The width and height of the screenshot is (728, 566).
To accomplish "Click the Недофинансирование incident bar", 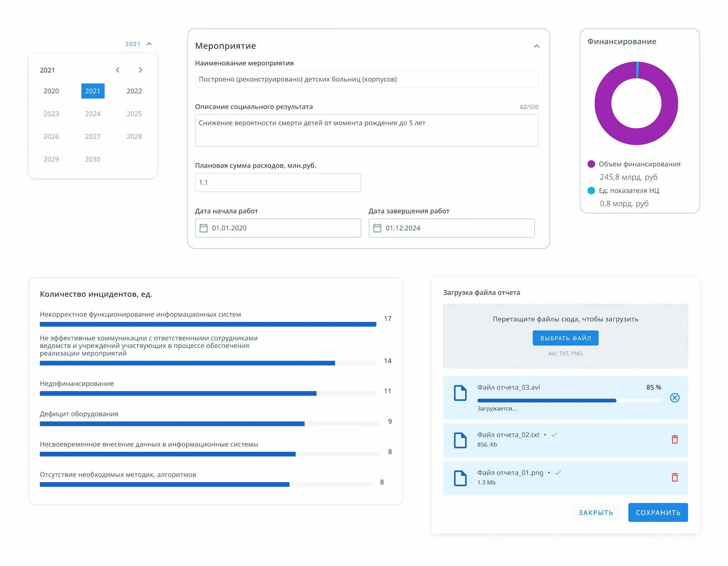I will pos(178,393).
